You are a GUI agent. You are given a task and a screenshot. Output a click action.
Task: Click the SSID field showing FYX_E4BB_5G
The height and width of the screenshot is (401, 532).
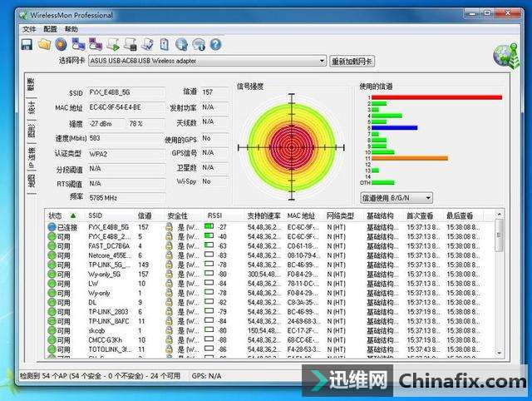point(126,92)
